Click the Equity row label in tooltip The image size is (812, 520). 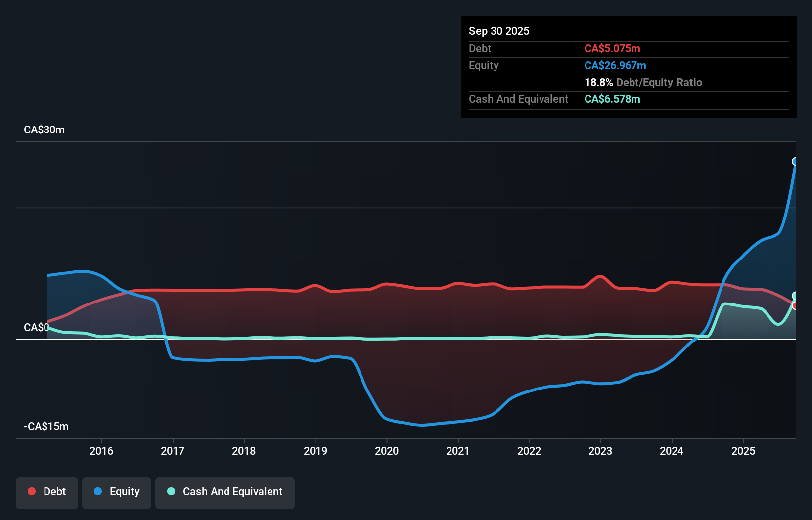[x=484, y=65]
